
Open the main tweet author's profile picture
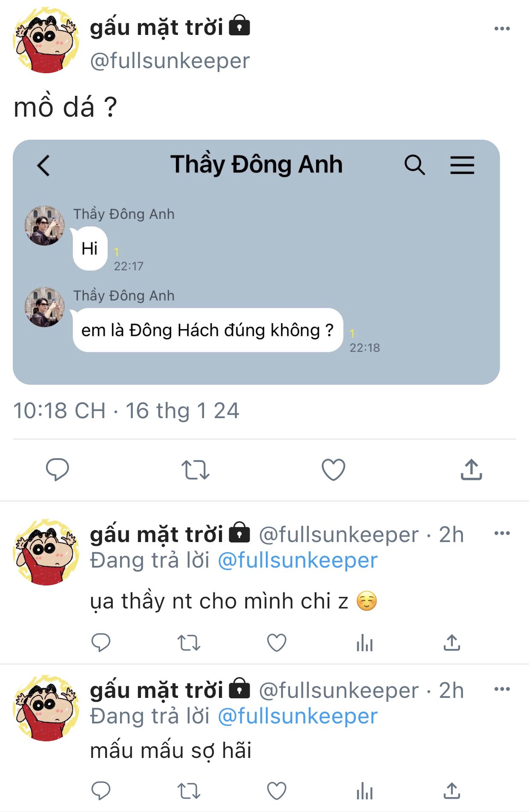pos(46,40)
